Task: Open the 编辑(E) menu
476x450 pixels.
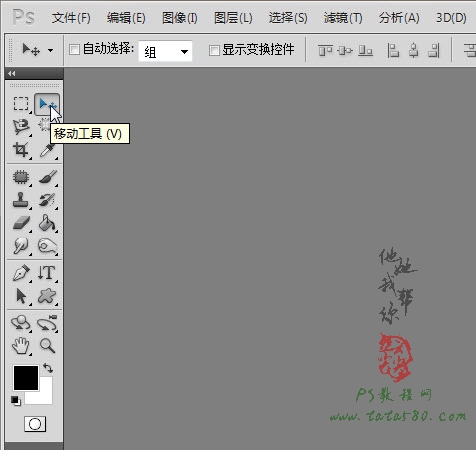Action: 126,18
